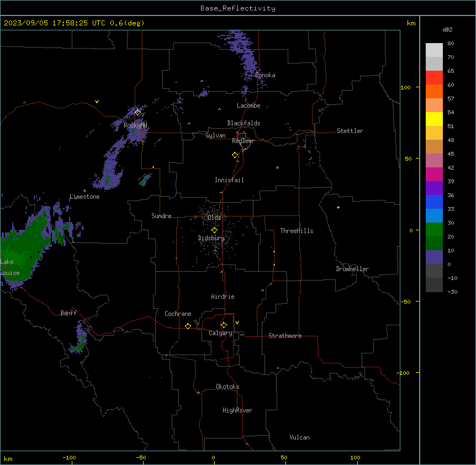Click the Calgary city label
The height and width of the screenshot is (465, 476).
pos(220,333)
